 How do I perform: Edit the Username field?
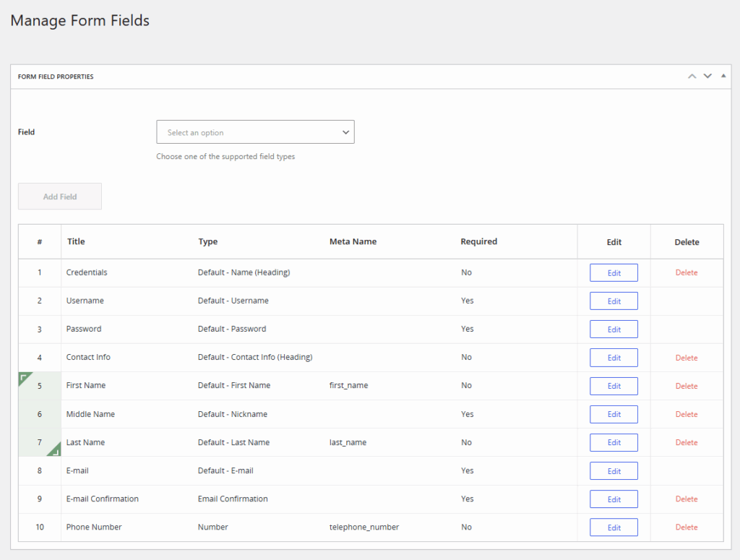coord(614,301)
